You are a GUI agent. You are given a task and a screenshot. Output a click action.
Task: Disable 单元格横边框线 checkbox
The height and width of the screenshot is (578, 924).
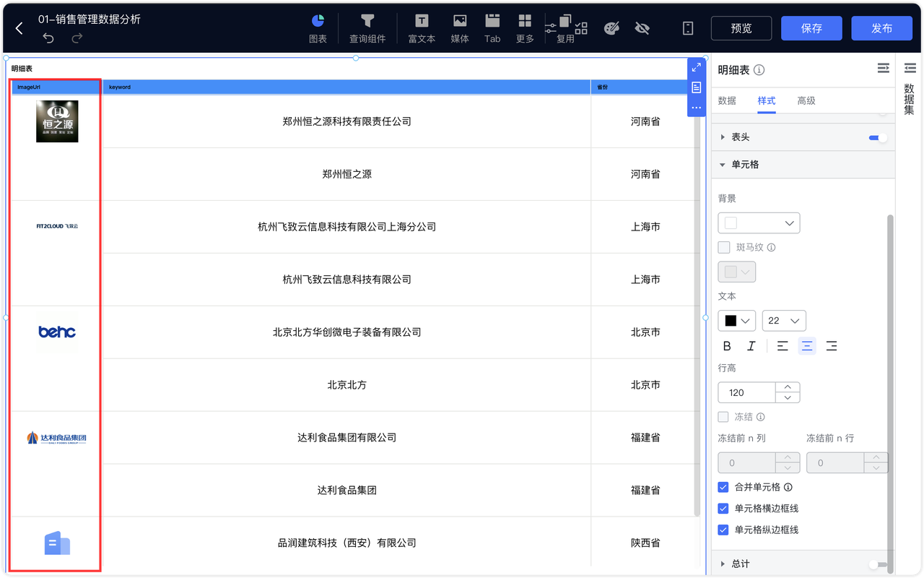coord(723,508)
